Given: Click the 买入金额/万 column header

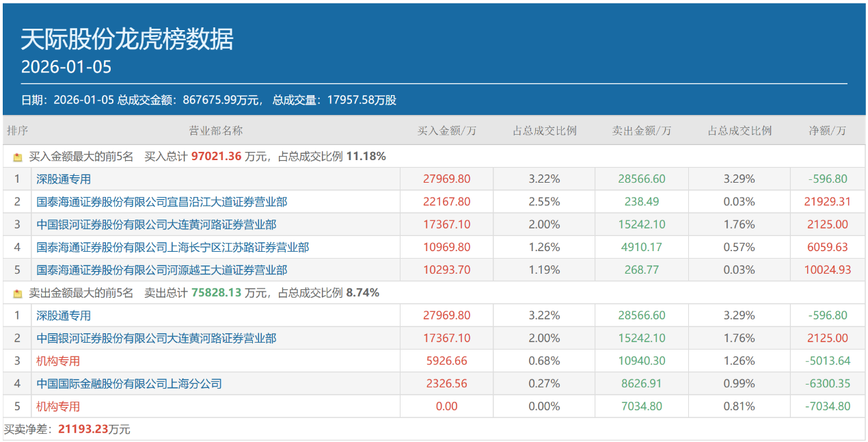Looking at the screenshot, I should tap(446, 131).
